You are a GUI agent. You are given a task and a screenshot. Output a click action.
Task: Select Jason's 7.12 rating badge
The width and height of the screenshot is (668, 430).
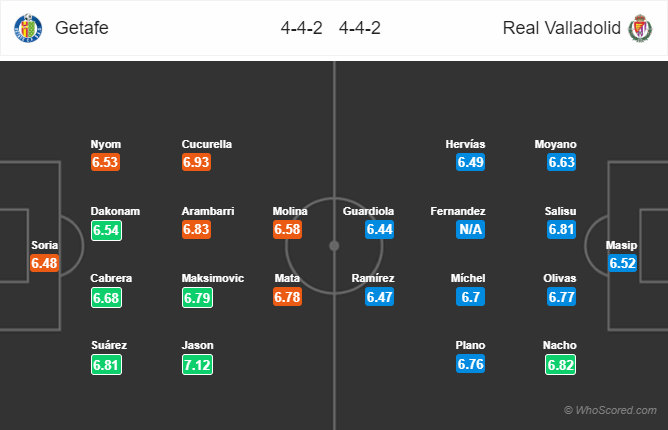(198, 365)
